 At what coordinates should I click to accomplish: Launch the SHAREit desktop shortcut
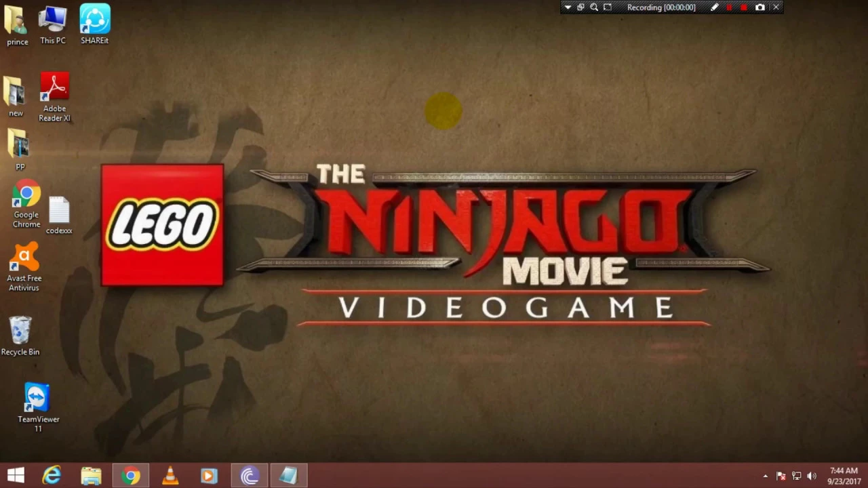point(95,24)
